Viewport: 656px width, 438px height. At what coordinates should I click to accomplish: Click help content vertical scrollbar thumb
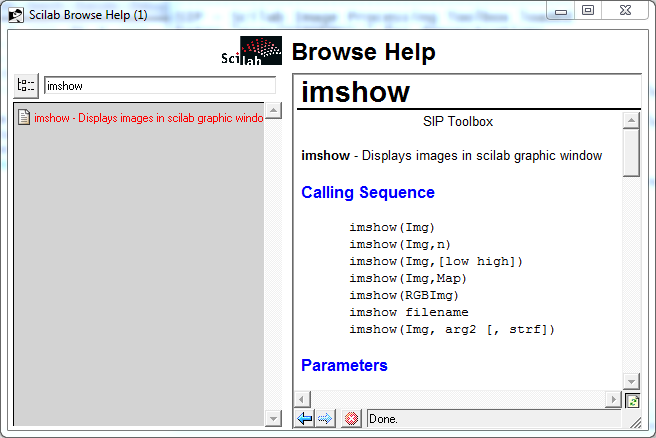tap(631, 153)
